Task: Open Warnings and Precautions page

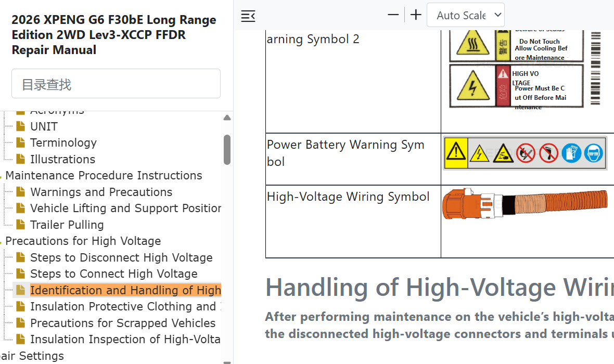Action: [101, 192]
